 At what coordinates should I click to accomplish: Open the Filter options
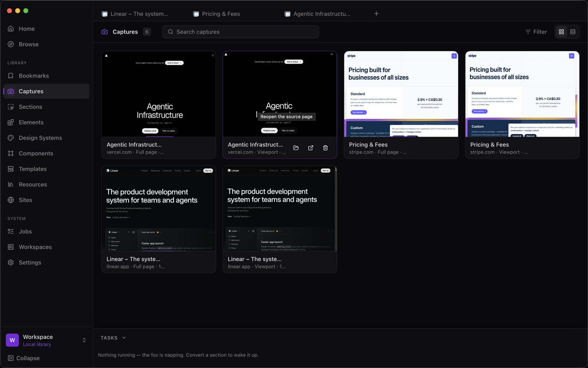click(x=536, y=32)
